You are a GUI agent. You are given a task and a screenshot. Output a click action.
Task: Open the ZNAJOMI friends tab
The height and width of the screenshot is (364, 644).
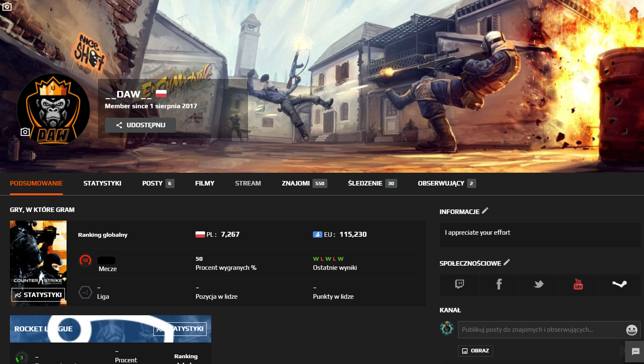coord(304,183)
